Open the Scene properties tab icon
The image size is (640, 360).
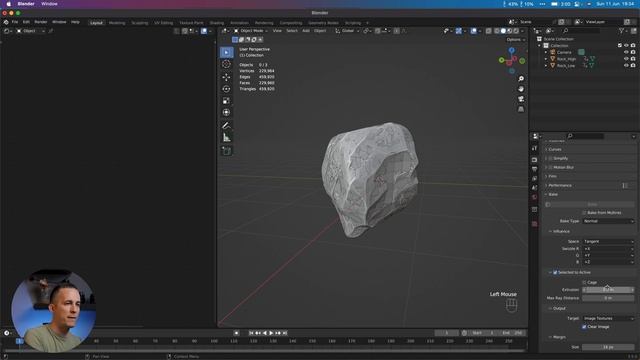pyautogui.click(x=534, y=188)
